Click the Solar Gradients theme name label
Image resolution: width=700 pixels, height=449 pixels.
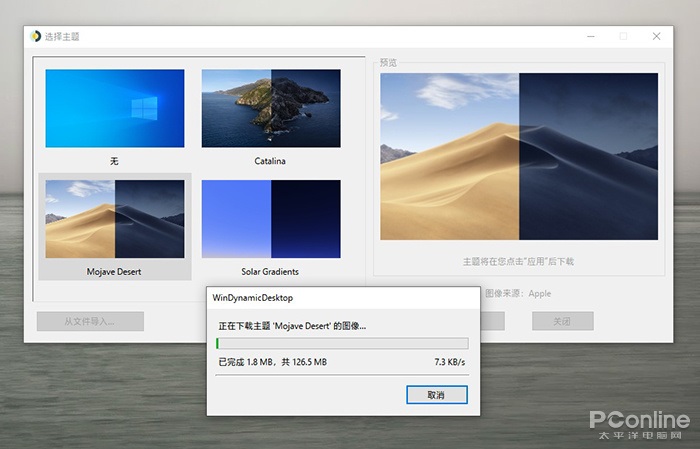[270, 271]
